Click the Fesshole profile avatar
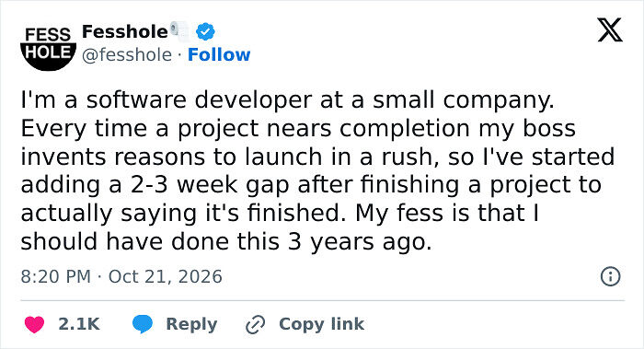The height and width of the screenshot is (349, 644). pos(48,46)
